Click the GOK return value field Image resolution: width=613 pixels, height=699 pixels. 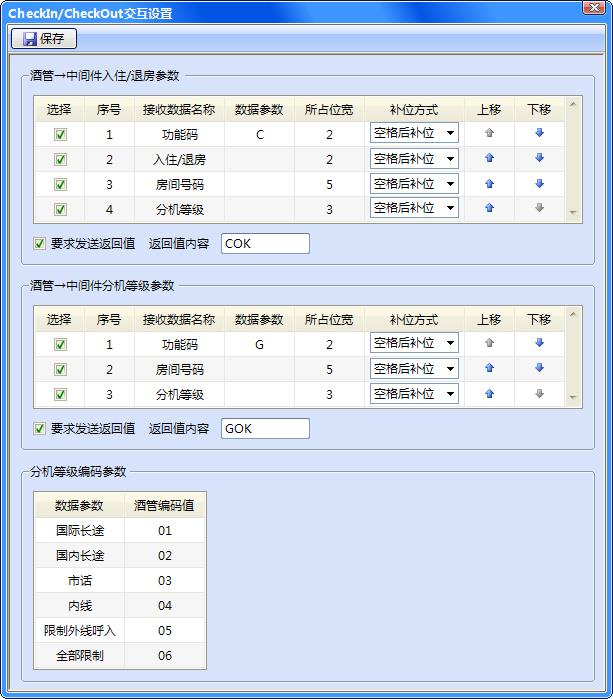coord(265,428)
